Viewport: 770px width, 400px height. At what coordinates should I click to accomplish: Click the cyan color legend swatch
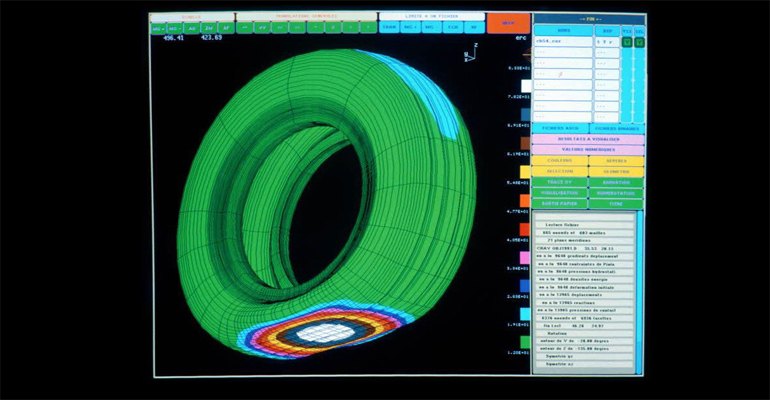525,314
